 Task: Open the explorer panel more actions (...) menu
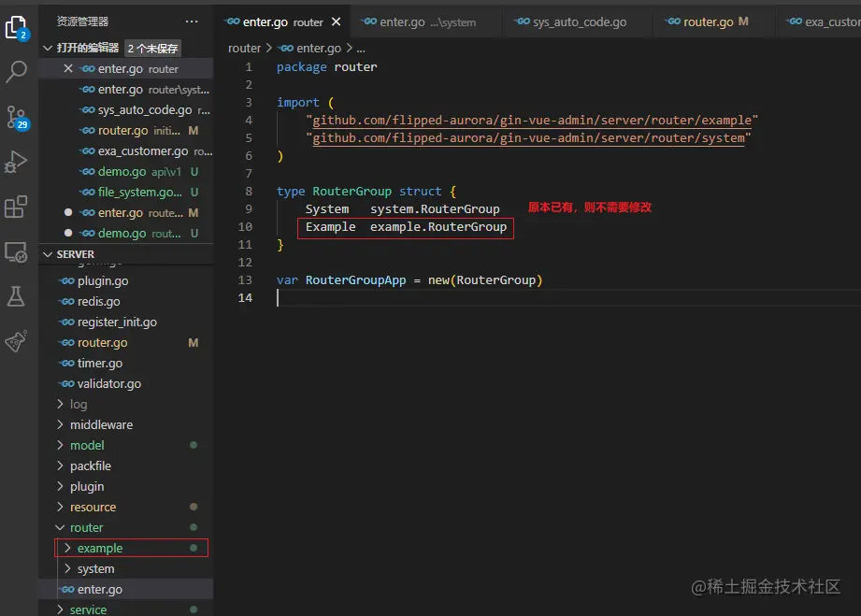(191, 21)
